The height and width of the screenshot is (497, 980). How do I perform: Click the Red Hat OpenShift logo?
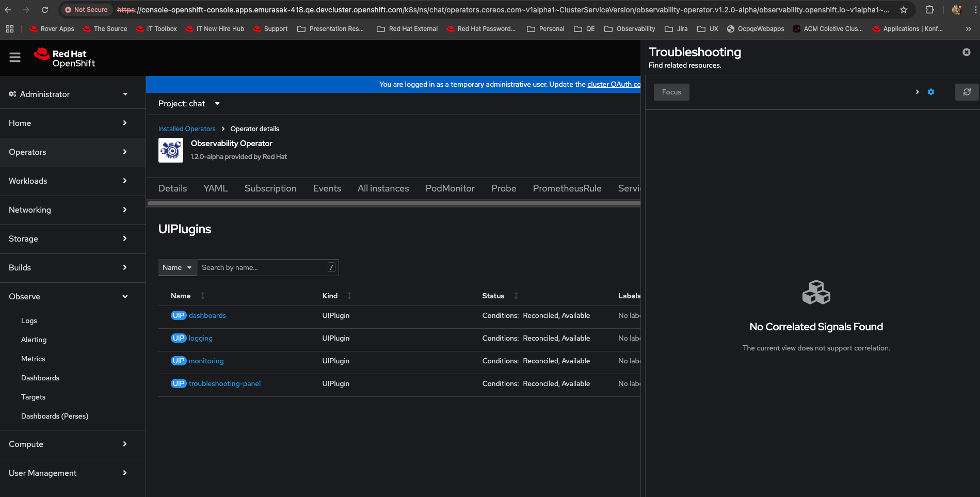point(65,58)
